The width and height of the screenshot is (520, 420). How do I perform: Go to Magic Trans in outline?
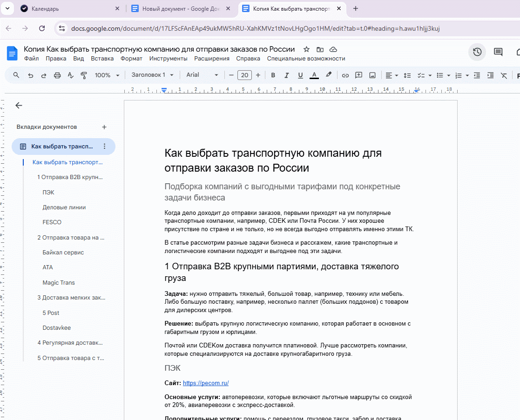point(59,282)
